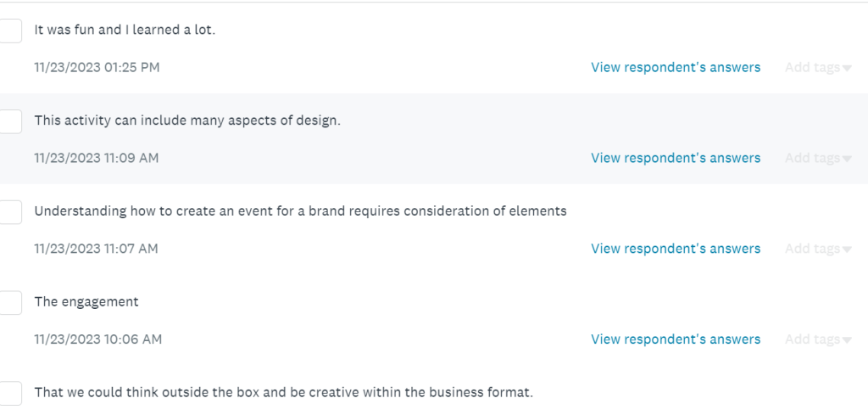View respondent's answers for 01:25 PM response
The height and width of the screenshot is (415, 868).
[x=676, y=68]
